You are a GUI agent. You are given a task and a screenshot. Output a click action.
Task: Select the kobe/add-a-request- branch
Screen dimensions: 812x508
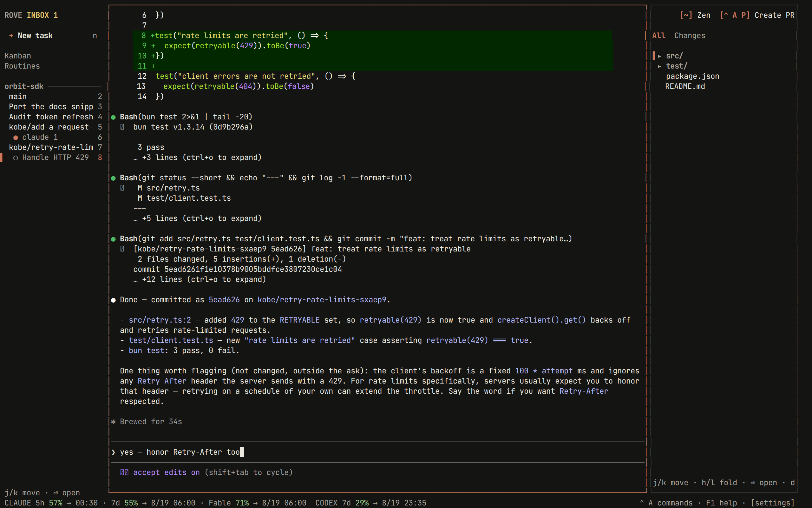click(x=54, y=127)
